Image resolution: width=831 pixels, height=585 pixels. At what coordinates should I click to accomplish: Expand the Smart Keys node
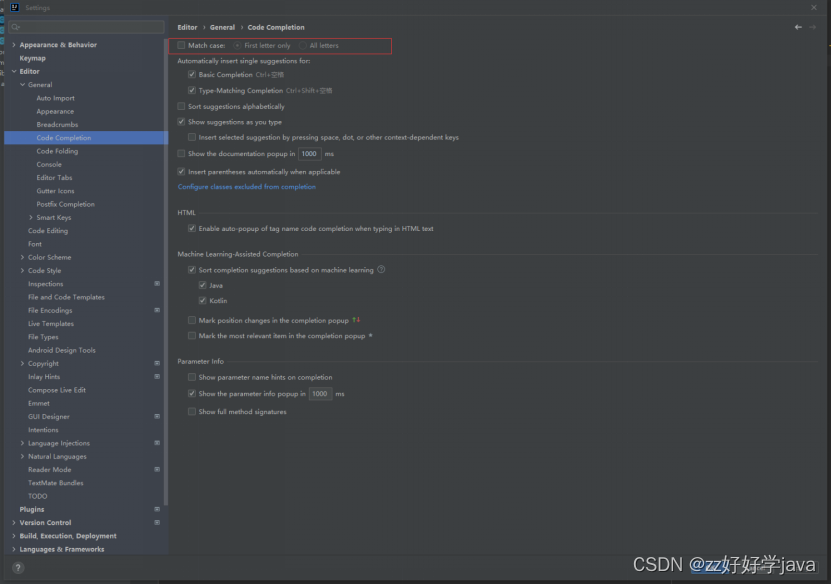click(30, 217)
